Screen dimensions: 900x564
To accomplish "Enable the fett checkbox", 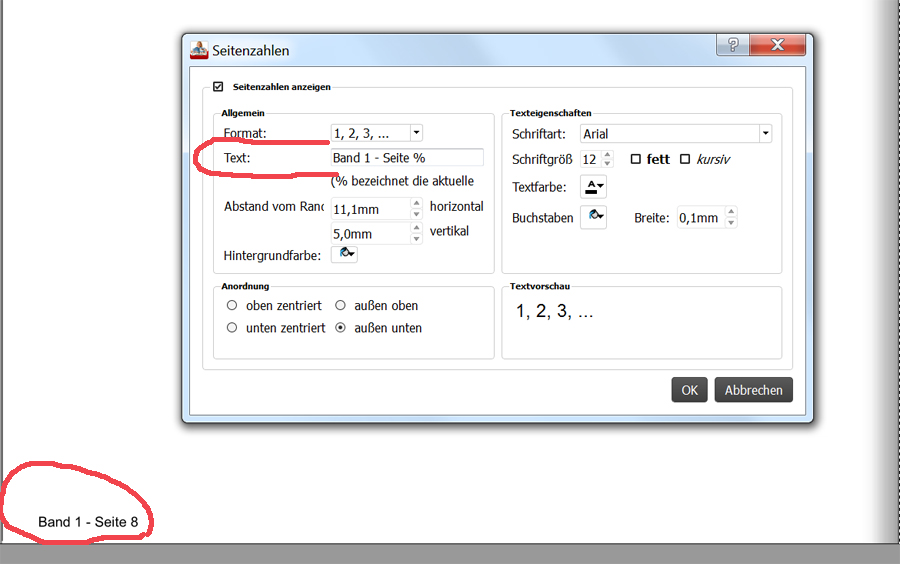I will click(x=635, y=159).
